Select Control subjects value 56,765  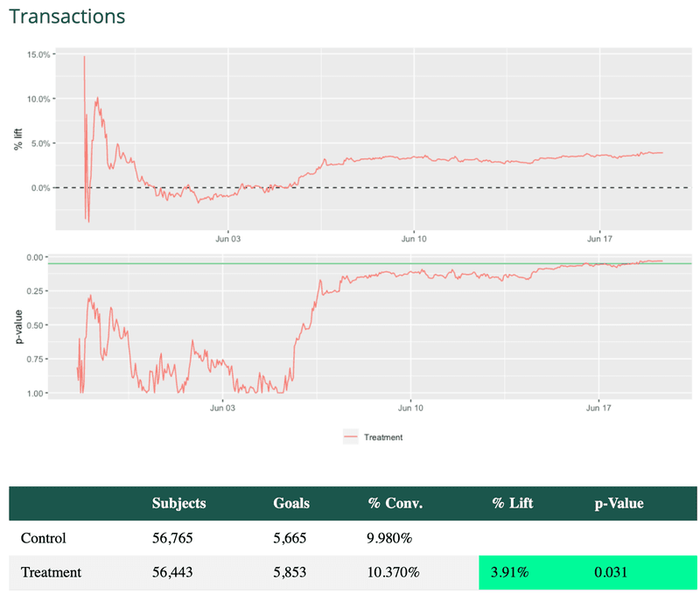172,538
